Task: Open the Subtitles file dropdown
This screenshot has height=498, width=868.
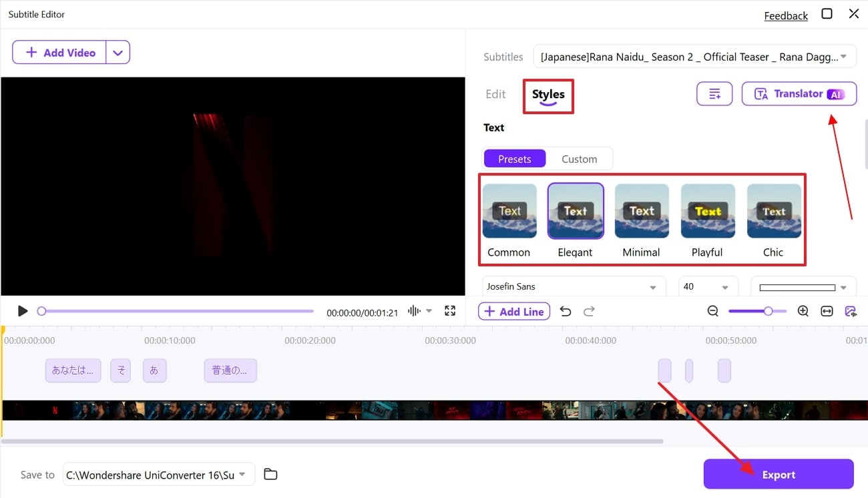Action: pos(694,57)
